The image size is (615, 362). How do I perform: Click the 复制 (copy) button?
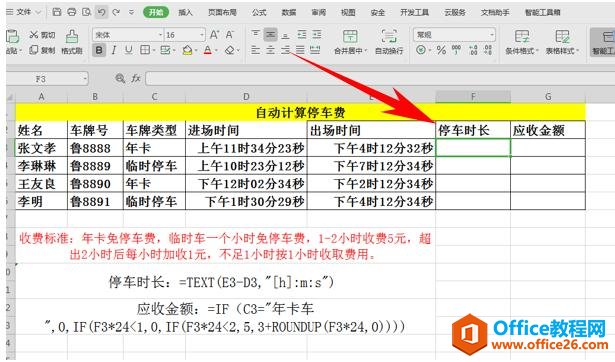click(42, 50)
